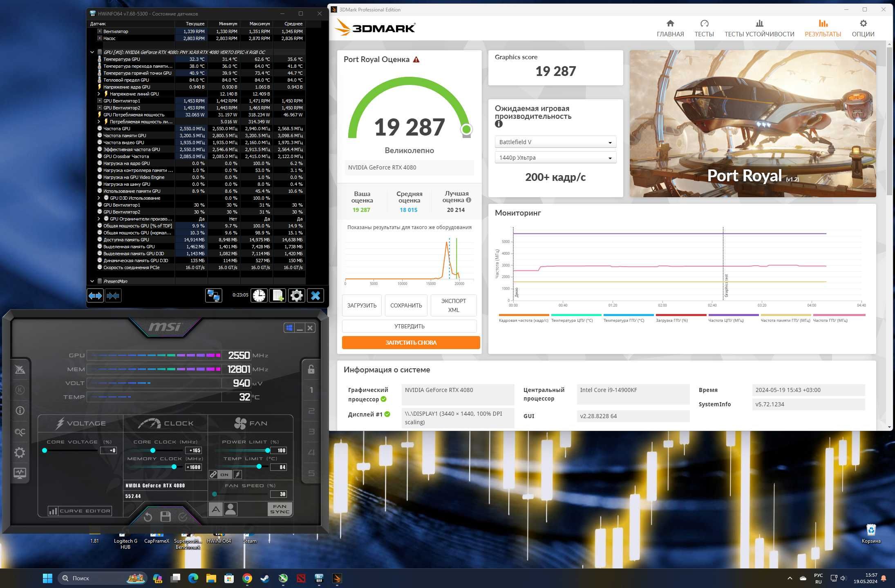Image resolution: width=895 pixels, height=588 pixels.
Task: Click orange ЗАПУСТИТЬ СНОВА button
Action: tap(411, 343)
